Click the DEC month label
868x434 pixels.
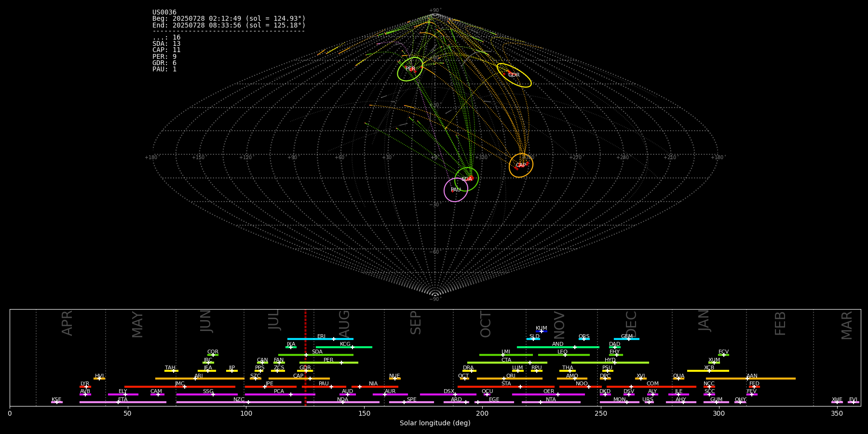[x=631, y=324]
